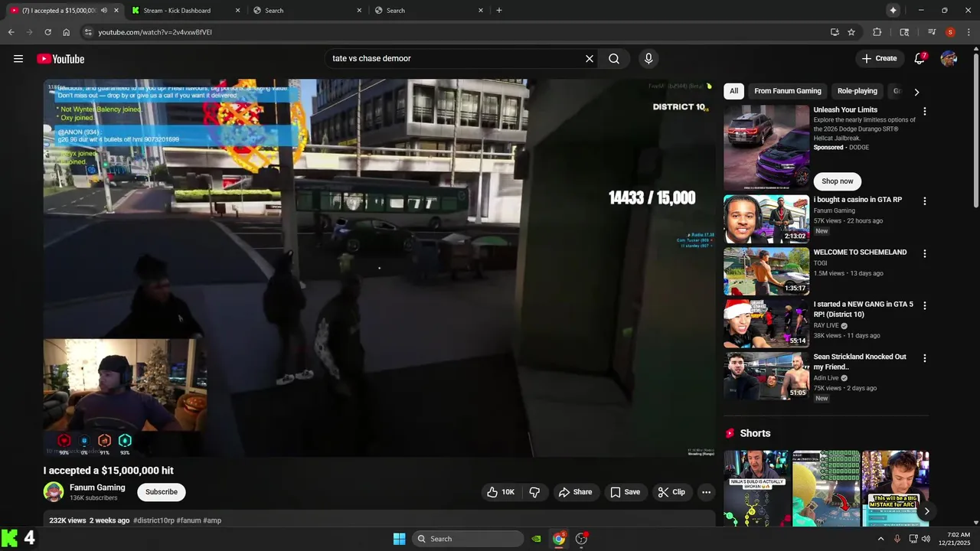Open the YouTube account avatar menu
The height and width of the screenshot is (551, 980).
(x=949, y=59)
